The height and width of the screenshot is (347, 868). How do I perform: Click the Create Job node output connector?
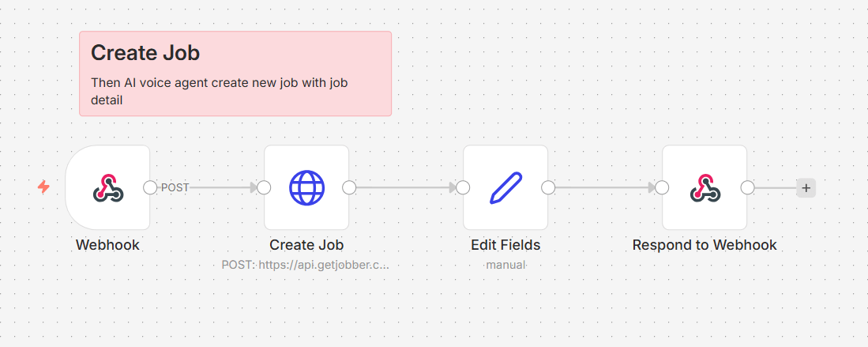[x=349, y=187]
